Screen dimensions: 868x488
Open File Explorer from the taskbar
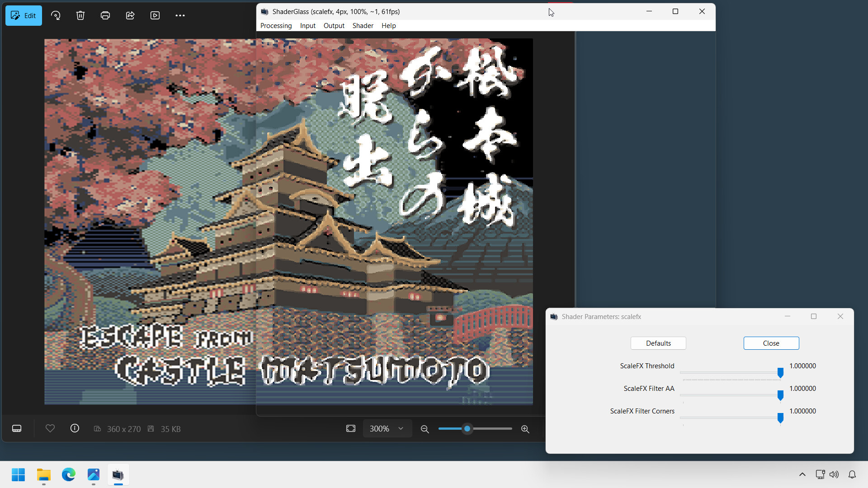pyautogui.click(x=43, y=475)
